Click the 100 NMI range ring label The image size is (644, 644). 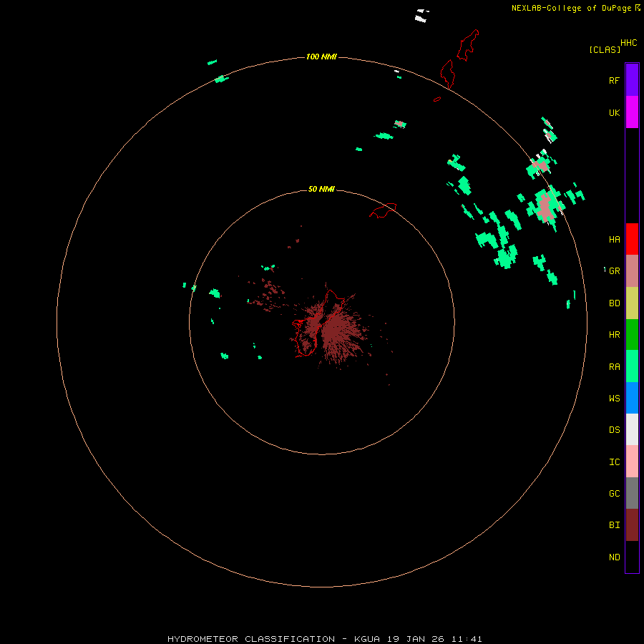pyautogui.click(x=321, y=57)
